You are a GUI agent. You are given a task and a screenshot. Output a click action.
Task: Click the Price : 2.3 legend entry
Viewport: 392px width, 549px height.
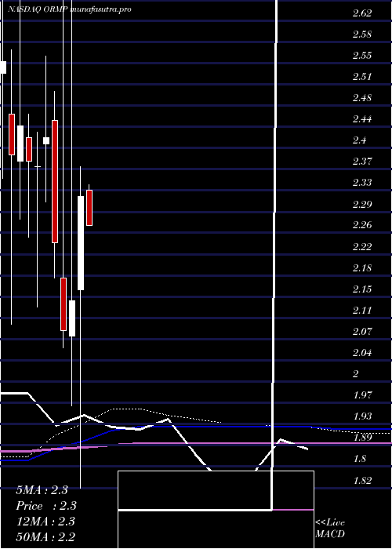(45, 506)
